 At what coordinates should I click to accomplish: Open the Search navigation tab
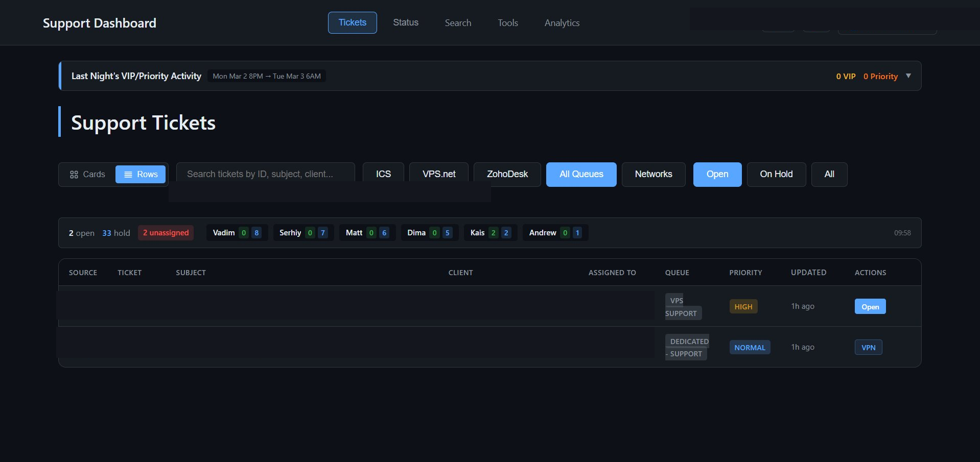(458, 23)
